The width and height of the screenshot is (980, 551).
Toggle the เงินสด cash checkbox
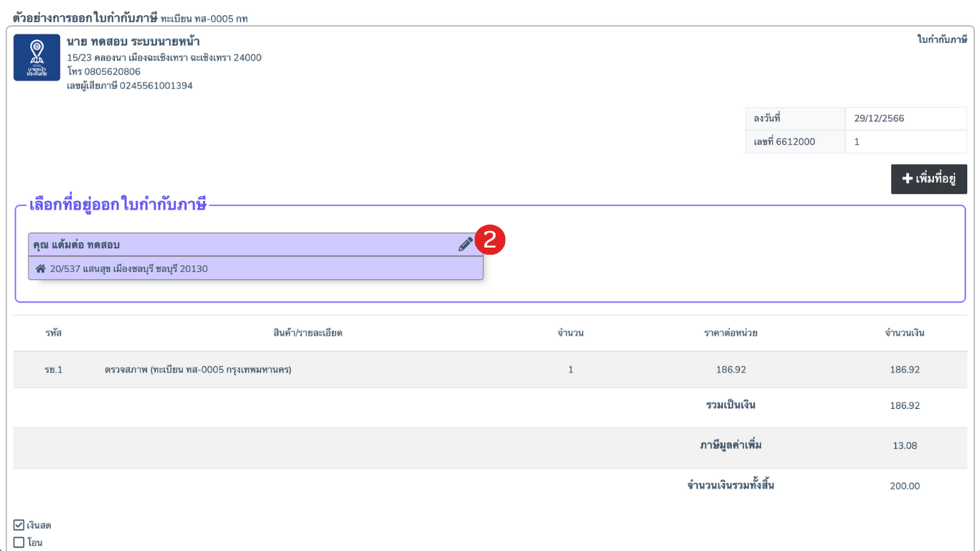tap(19, 525)
